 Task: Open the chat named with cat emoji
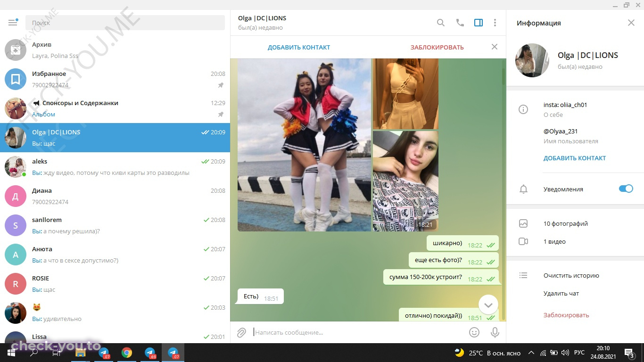click(115, 313)
